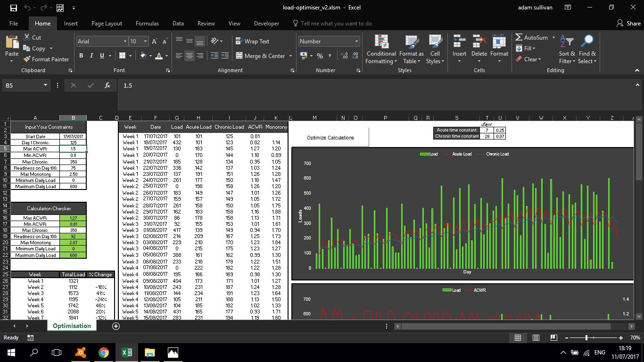The height and width of the screenshot is (362, 644).
Task: Click the Share button
Action: [629, 24]
